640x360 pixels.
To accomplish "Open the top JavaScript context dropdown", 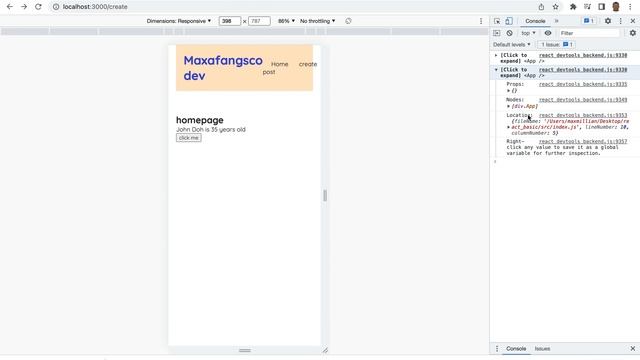I will tap(528, 33).
